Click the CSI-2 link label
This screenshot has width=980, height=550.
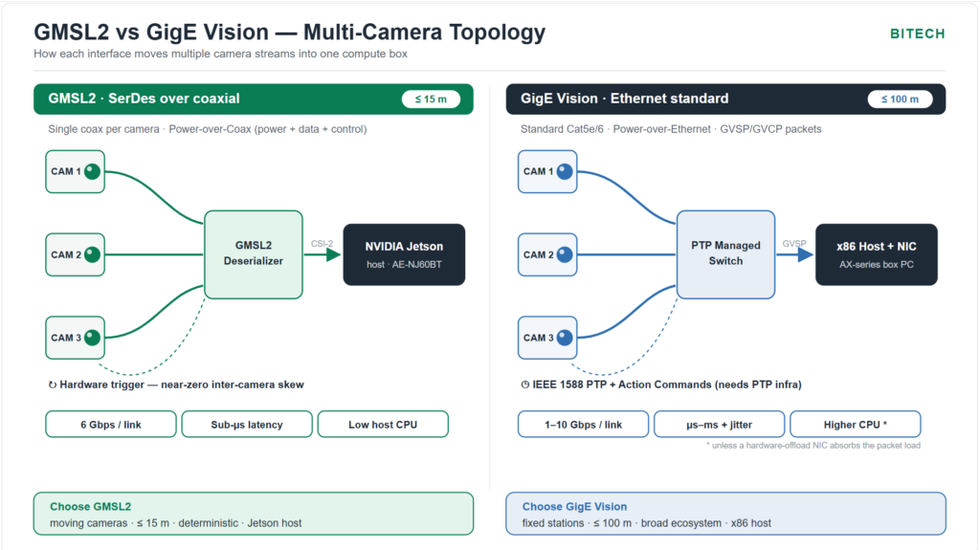coord(322,244)
